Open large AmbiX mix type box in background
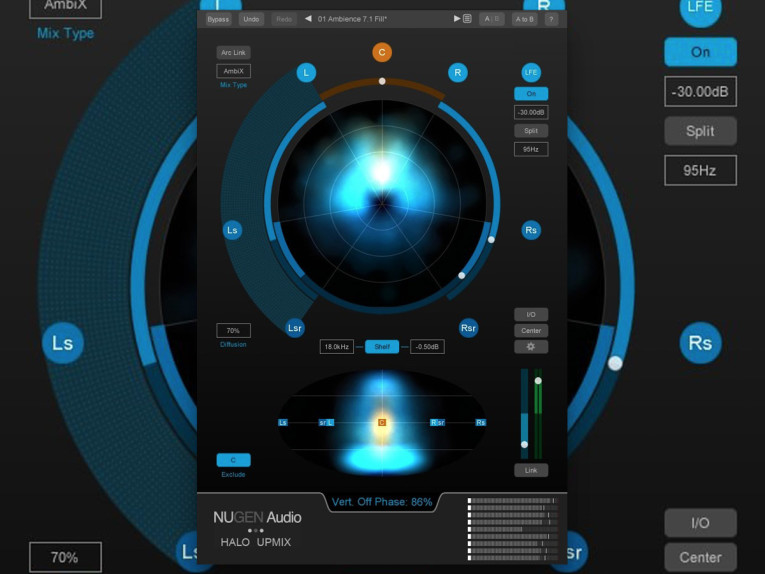765x574 pixels. click(x=65, y=7)
